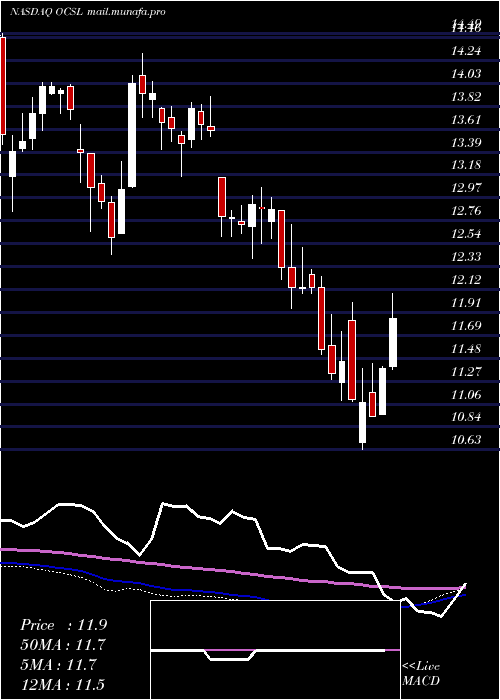
Task: Click the '5MA : 11.7' readout
Action: tap(58, 665)
